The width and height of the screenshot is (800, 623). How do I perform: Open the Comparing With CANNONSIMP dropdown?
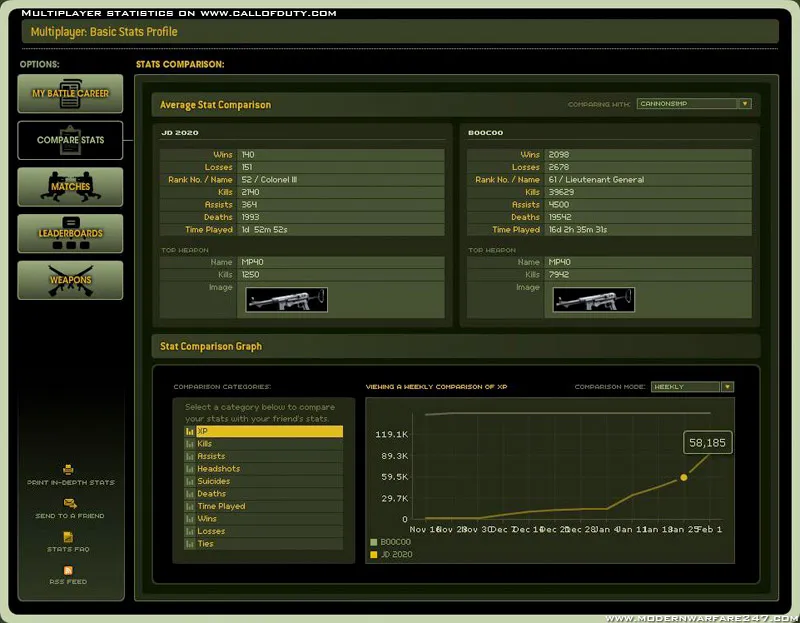pyautogui.click(x=744, y=103)
